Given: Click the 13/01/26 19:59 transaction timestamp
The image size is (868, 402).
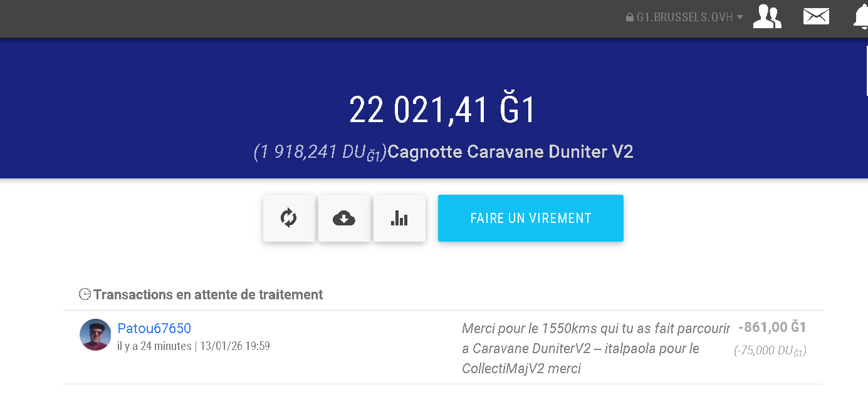Looking at the screenshot, I should point(234,346).
